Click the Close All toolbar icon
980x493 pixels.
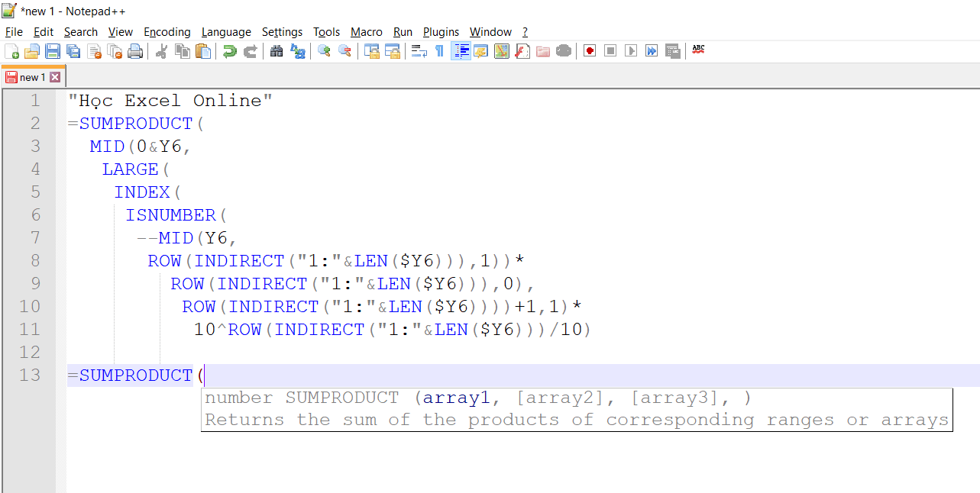tap(115, 51)
